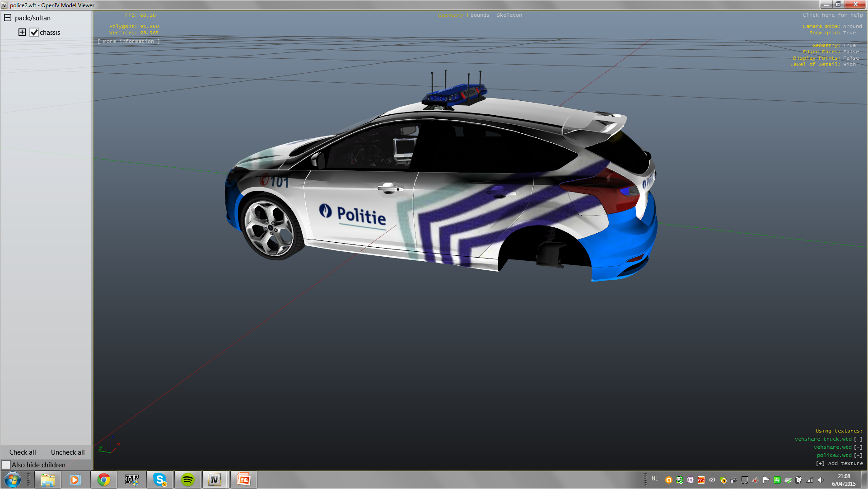
Task: Change Camera mode Around setting
Action: click(x=832, y=26)
